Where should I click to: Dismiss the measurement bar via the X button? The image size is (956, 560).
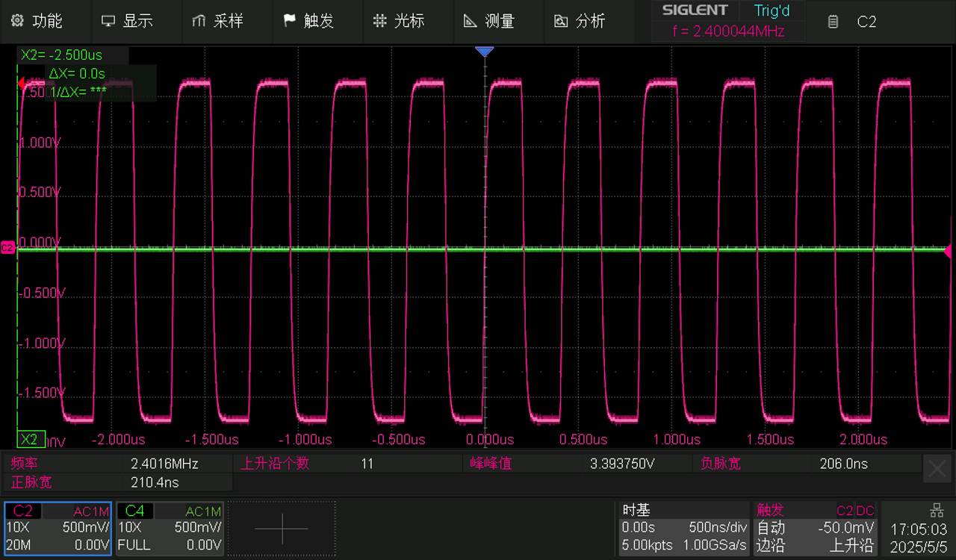coord(937,468)
